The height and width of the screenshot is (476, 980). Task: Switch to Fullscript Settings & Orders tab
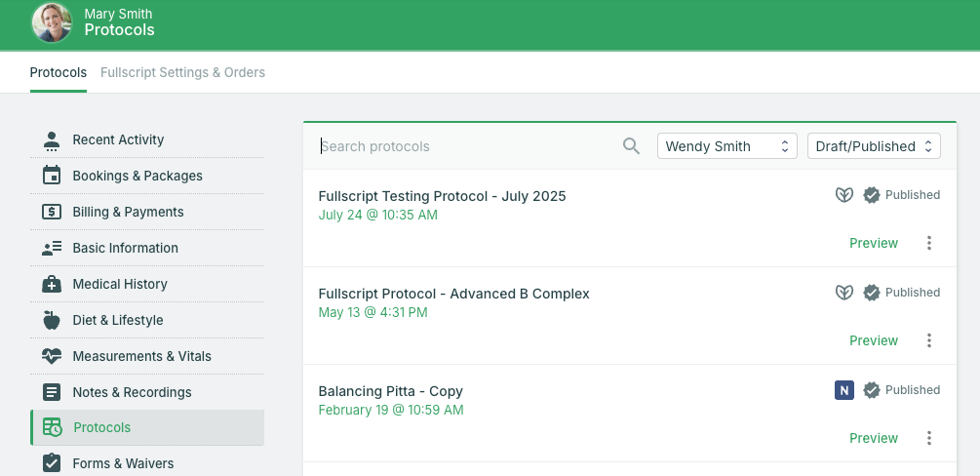182,72
